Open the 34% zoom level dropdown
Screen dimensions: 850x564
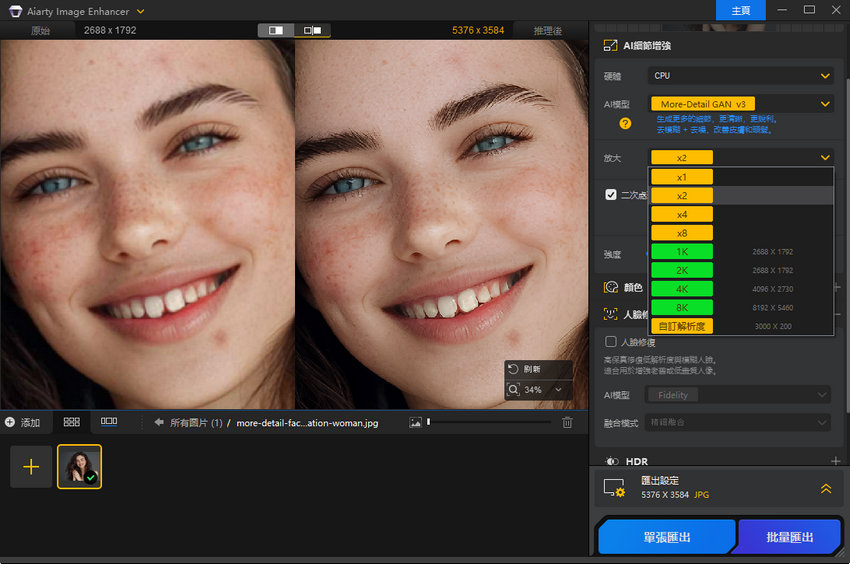coord(558,389)
